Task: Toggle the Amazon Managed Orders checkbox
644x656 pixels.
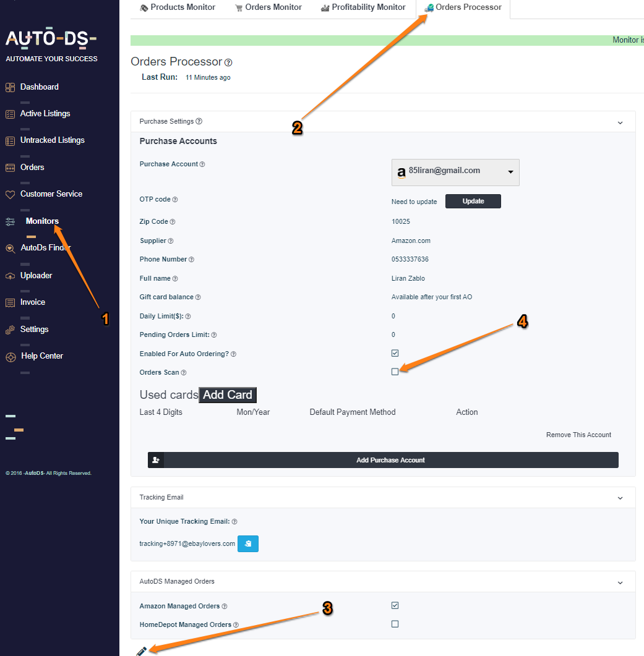Action: [395, 605]
